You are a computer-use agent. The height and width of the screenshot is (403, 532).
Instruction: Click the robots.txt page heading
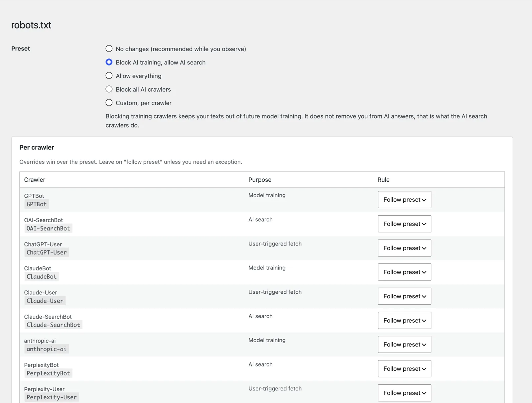[x=31, y=25]
